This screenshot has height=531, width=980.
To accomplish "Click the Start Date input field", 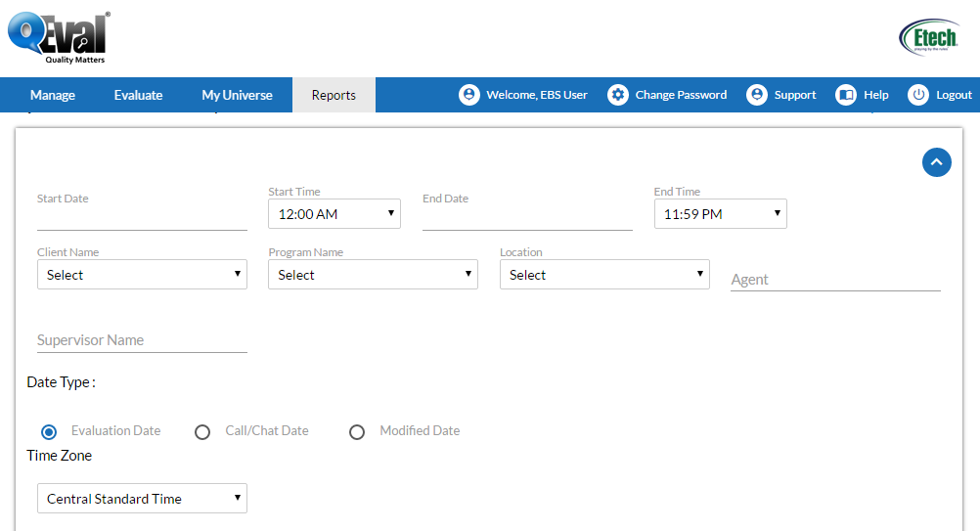I will 142,217.
